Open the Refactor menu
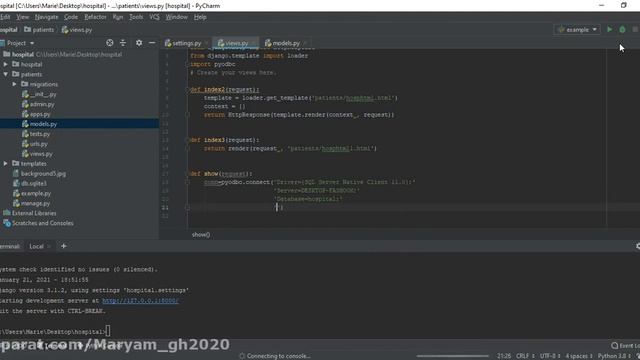 95,17
